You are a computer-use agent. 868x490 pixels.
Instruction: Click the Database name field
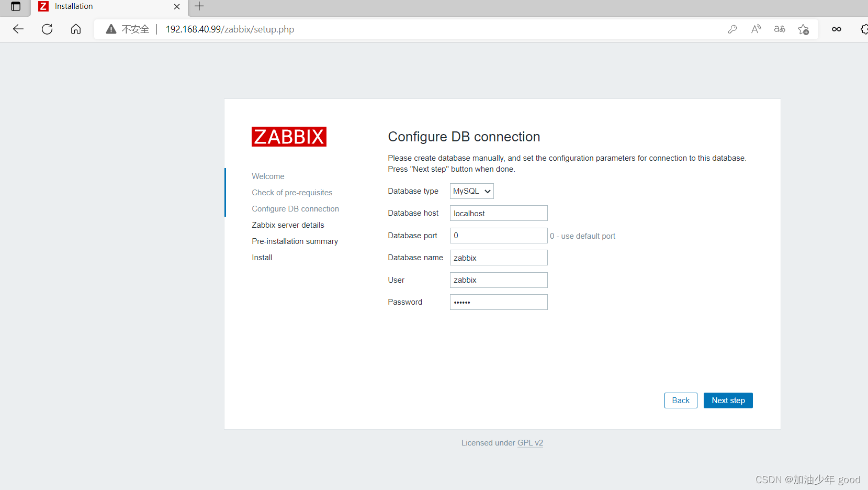tap(499, 258)
